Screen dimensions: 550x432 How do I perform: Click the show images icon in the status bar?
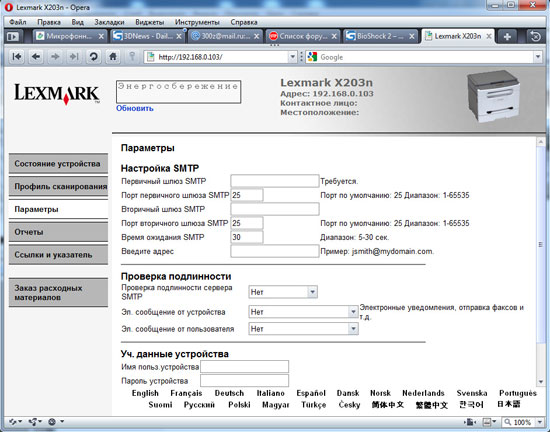(489, 422)
